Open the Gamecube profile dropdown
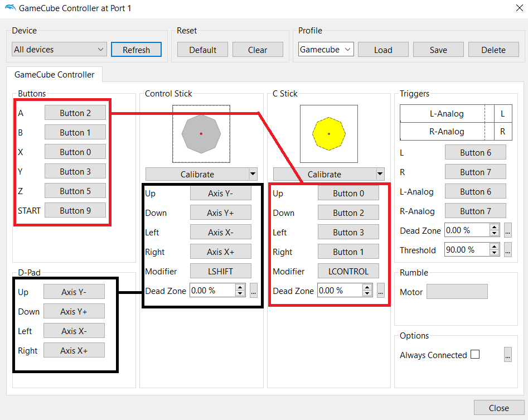 pyautogui.click(x=326, y=50)
